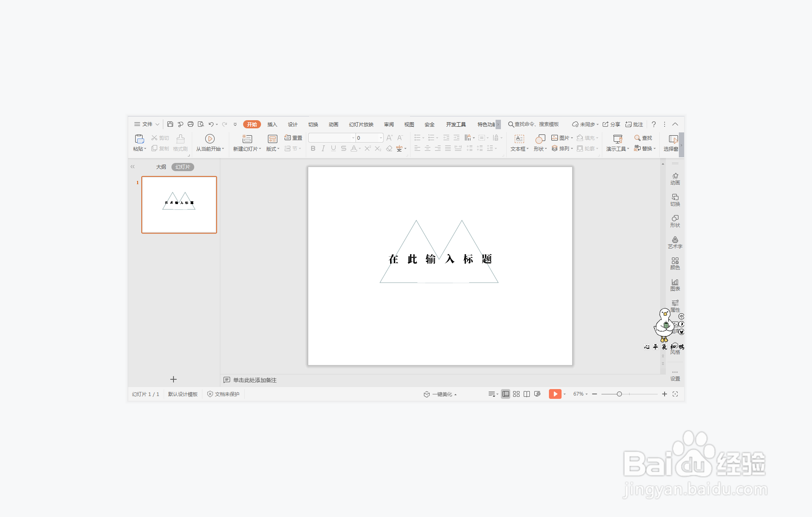812x517 pixels.
Task: Click the Decrease Indent icon
Action: coord(446,138)
